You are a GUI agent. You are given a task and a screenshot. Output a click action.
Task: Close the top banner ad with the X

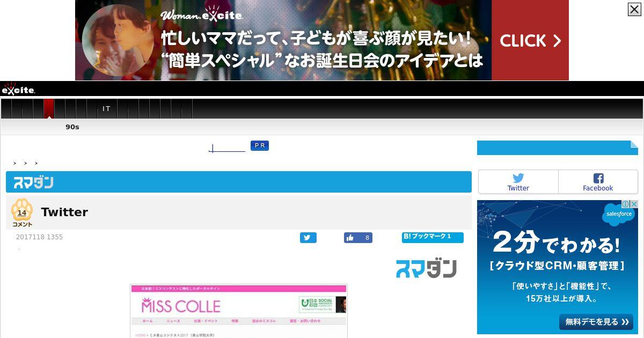(634, 9)
